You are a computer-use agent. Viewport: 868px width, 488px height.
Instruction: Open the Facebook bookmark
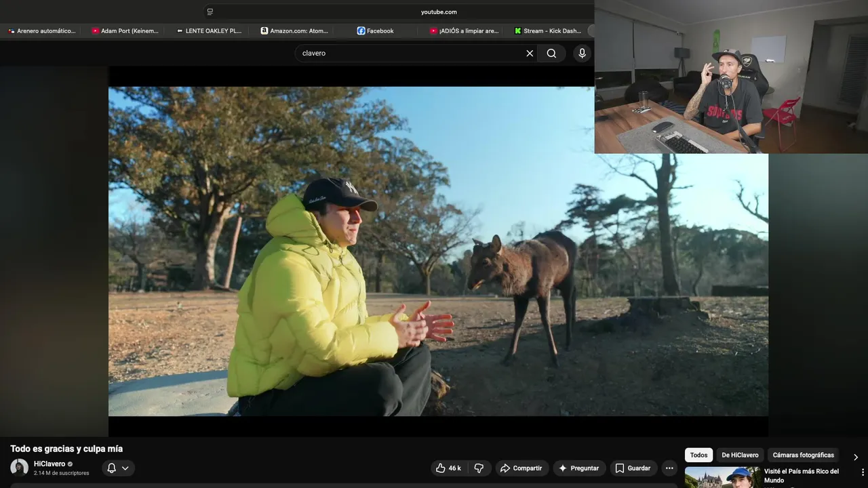375,30
